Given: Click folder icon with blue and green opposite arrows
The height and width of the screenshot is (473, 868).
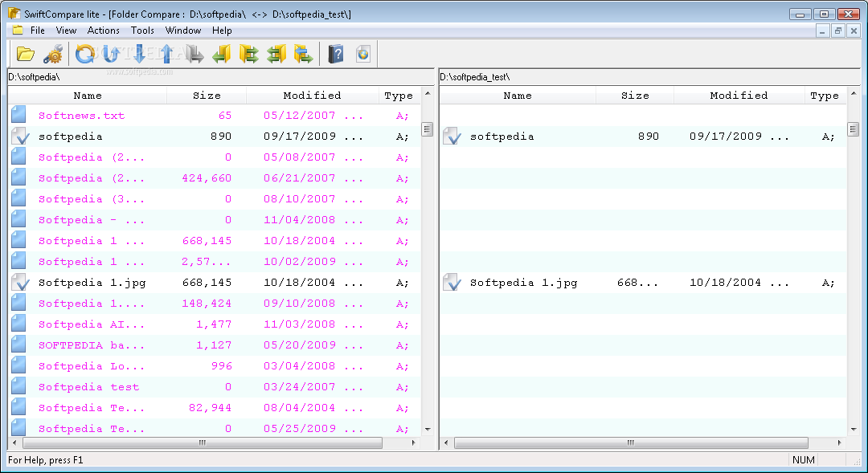Looking at the screenshot, I should (x=303, y=55).
